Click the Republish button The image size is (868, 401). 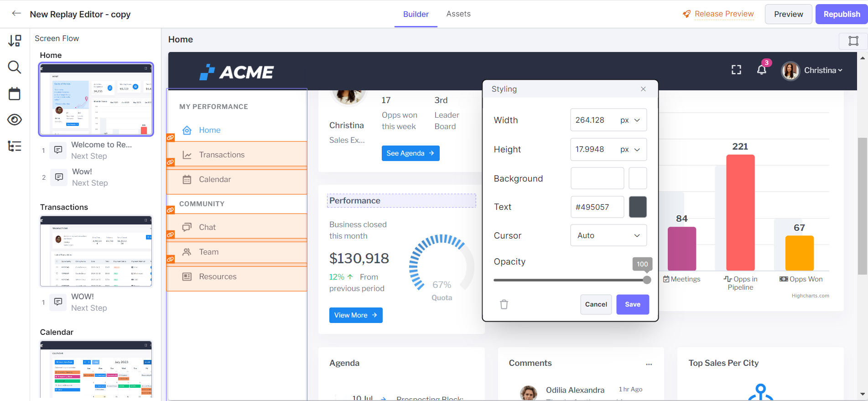(x=842, y=14)
